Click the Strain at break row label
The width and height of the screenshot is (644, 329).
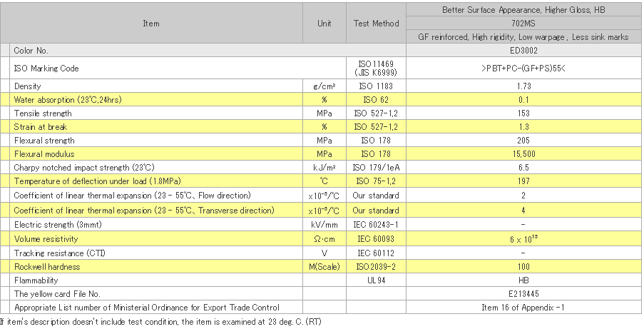click(x=40, y=126)
